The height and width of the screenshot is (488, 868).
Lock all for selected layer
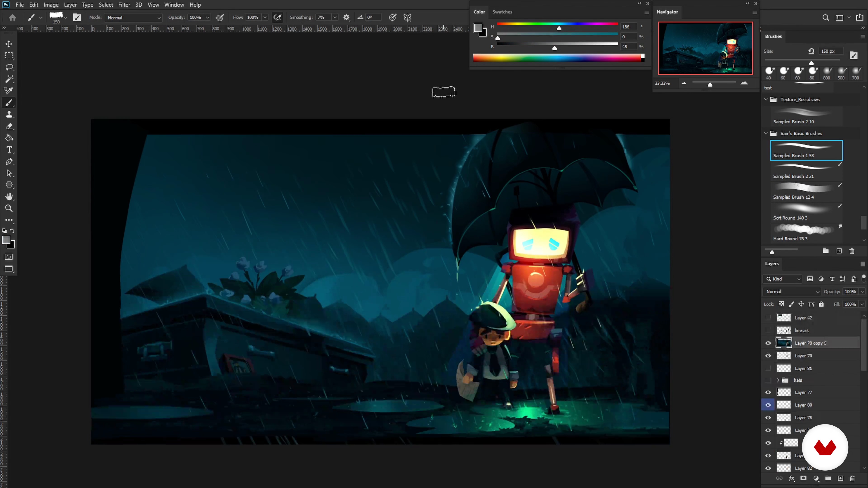pos(821,304)
